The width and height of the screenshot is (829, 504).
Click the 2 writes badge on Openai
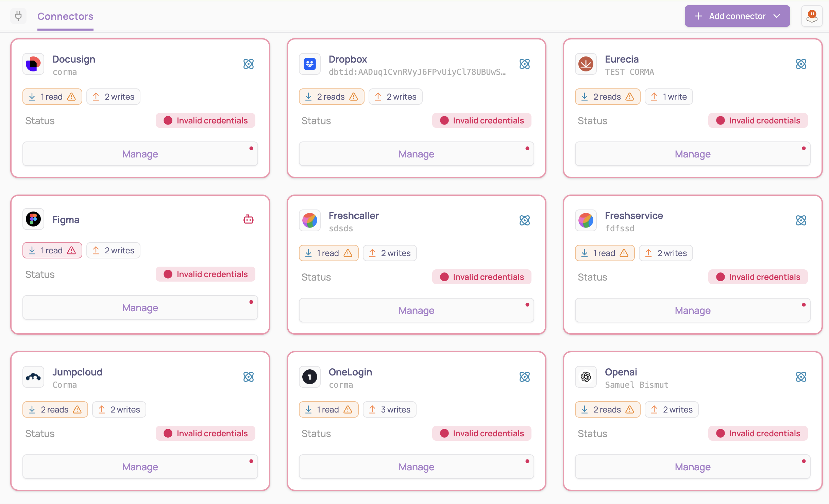click(x=672, y=410)
